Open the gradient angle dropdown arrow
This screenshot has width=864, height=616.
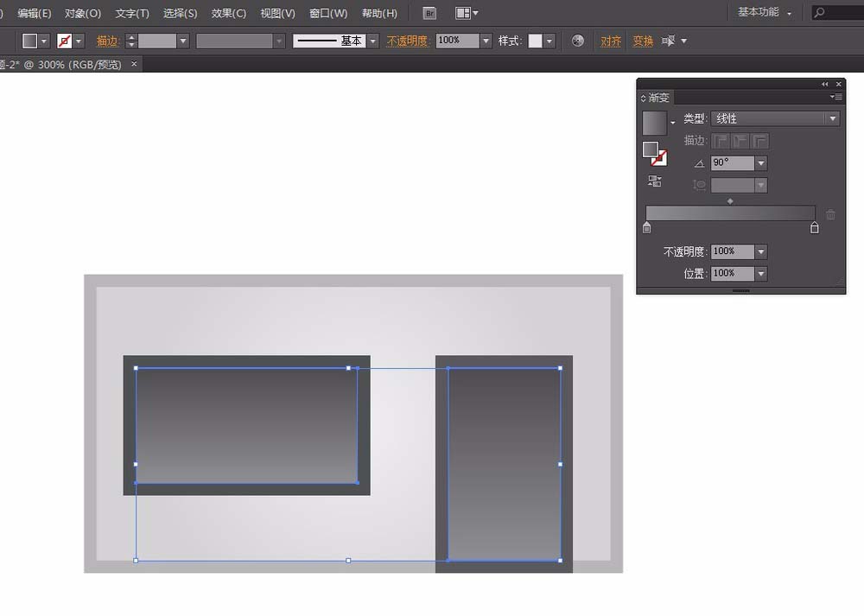pyautogui.click(x=761, y=163)
